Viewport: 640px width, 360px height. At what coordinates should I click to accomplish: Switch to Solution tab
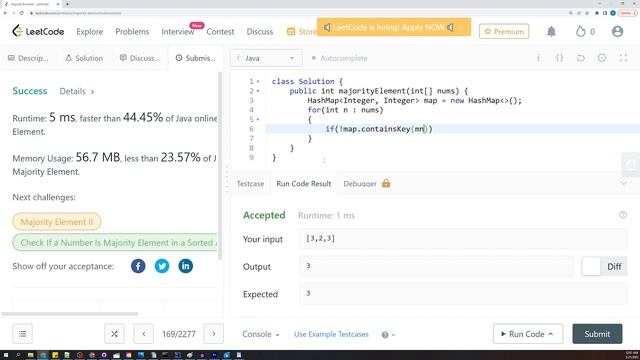click(84, 58)
